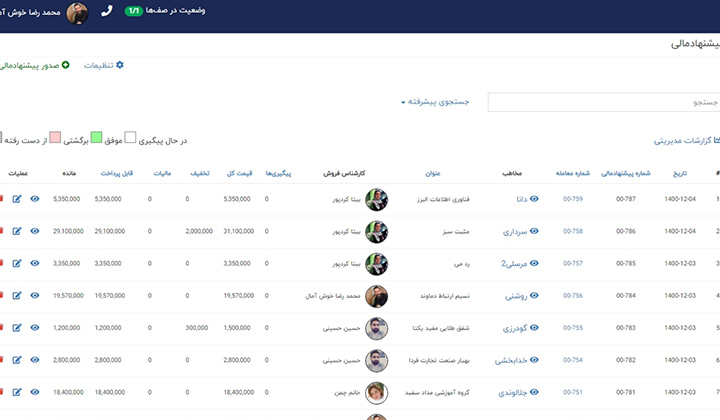The width and height of the screenshot is (720, 420).
Task: Open deal number 00-759 link
Action: point(572,199)
